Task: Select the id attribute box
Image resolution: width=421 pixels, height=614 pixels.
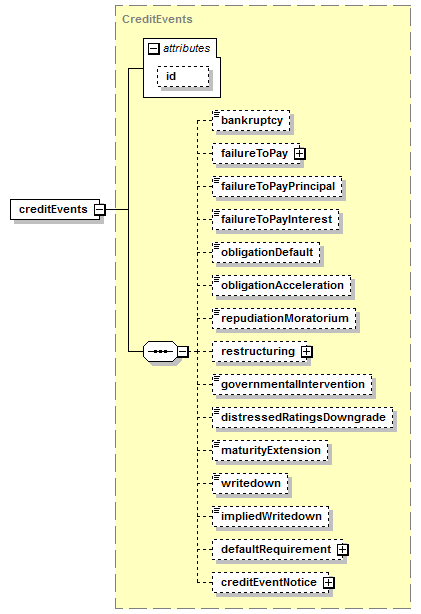Action: tap(183, 76)
